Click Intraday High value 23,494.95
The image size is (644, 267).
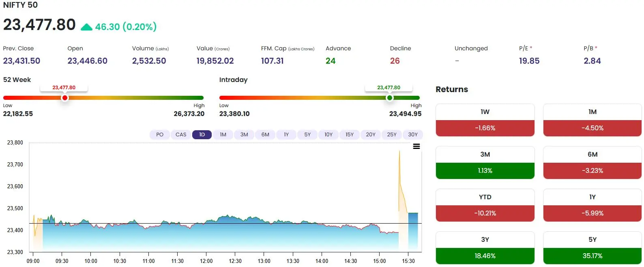[405, 114]
